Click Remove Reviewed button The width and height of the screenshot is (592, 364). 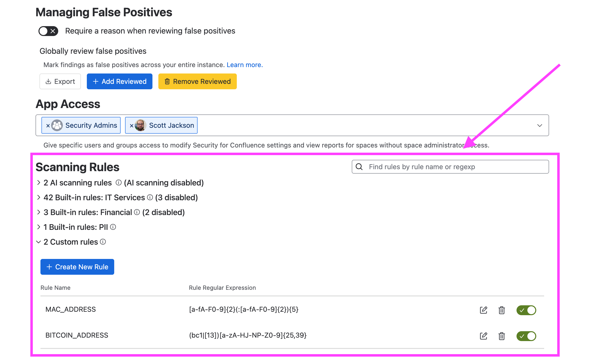point(198,81)
